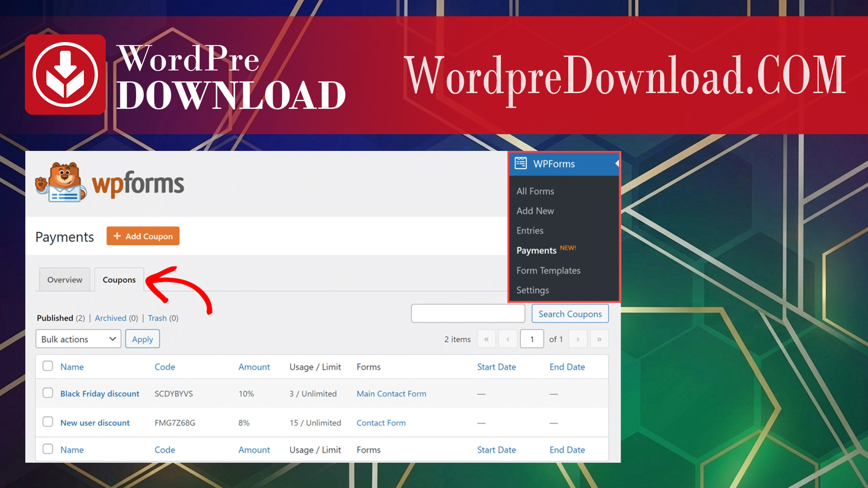Click the WordPre Download red logo icon
This screenshot has width=868, height=488.
coord(66,75)
